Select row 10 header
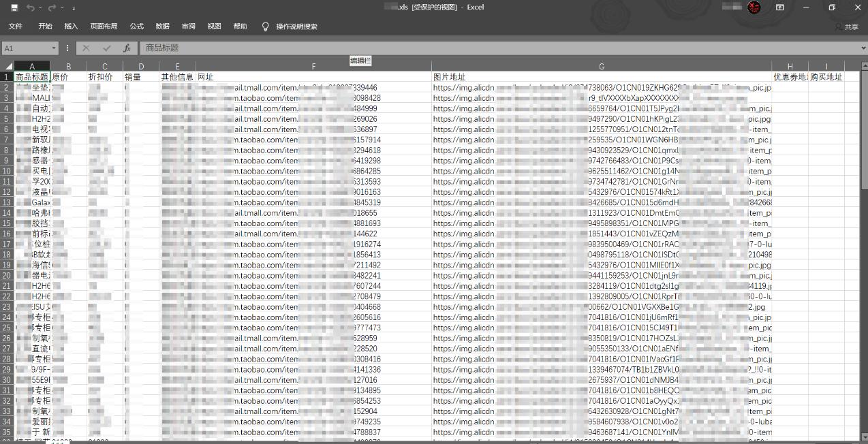This screenshot has height=444, width=868. tap(7, 171)
